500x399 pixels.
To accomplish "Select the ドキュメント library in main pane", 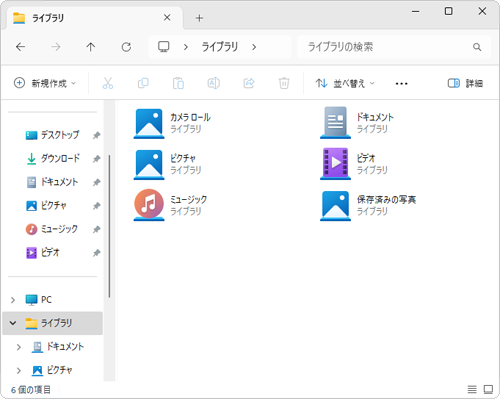I will point(357,123).
